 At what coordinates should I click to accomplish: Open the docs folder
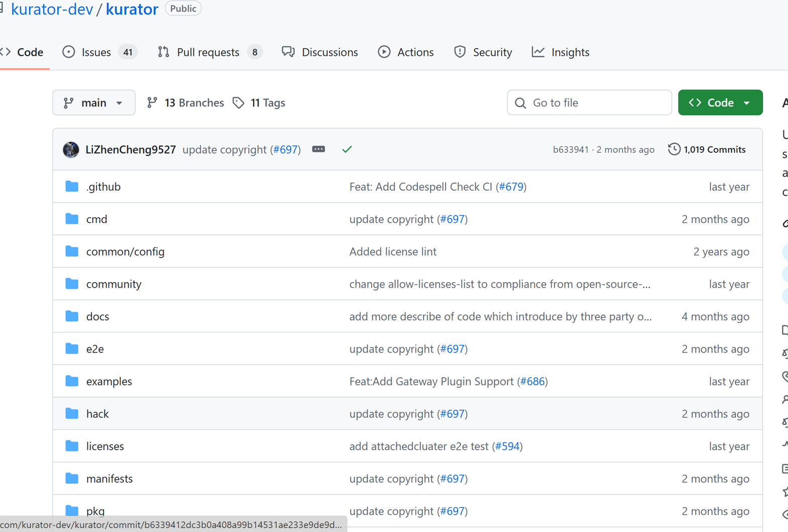98,316
